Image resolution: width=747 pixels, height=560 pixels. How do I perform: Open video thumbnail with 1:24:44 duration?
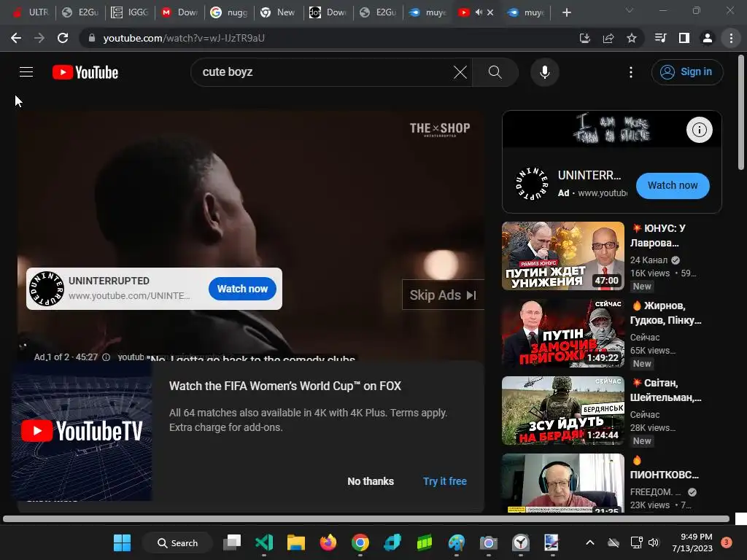pos(562,411)
